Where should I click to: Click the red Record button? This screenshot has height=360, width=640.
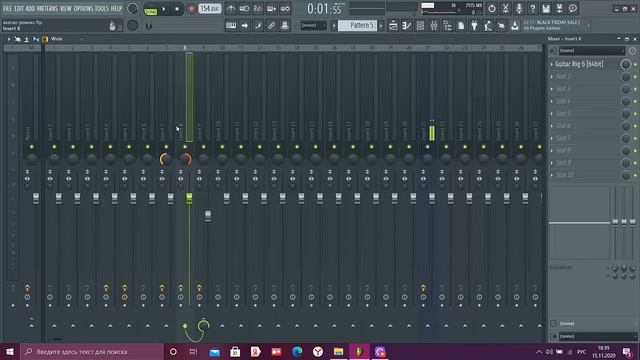coord(191,9)
